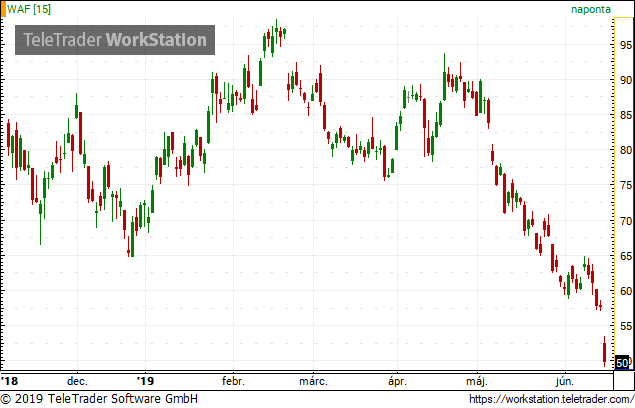Viewport: 635px width, 408px height.
Task: Click the 60 price axis label
Action: point(626,291)
